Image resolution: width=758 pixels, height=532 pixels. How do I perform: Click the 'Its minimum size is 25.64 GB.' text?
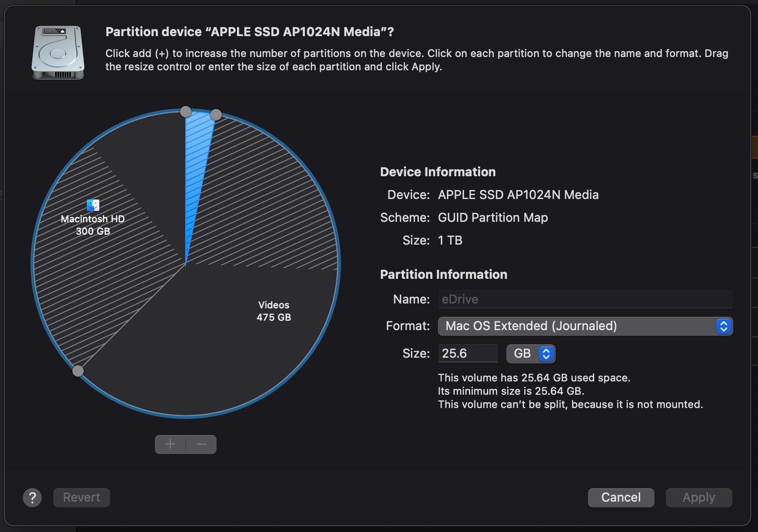511,391
